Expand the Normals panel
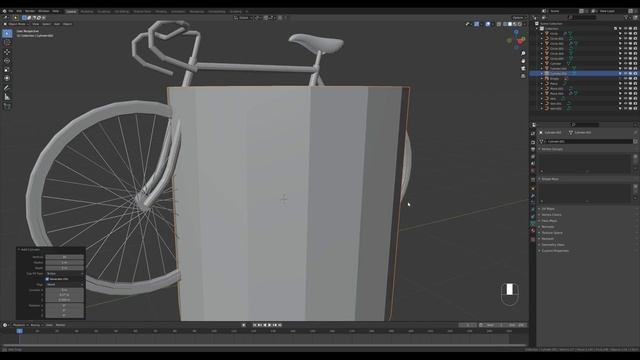This screenshot has height=360, width=640. click(x=547, y=227)
